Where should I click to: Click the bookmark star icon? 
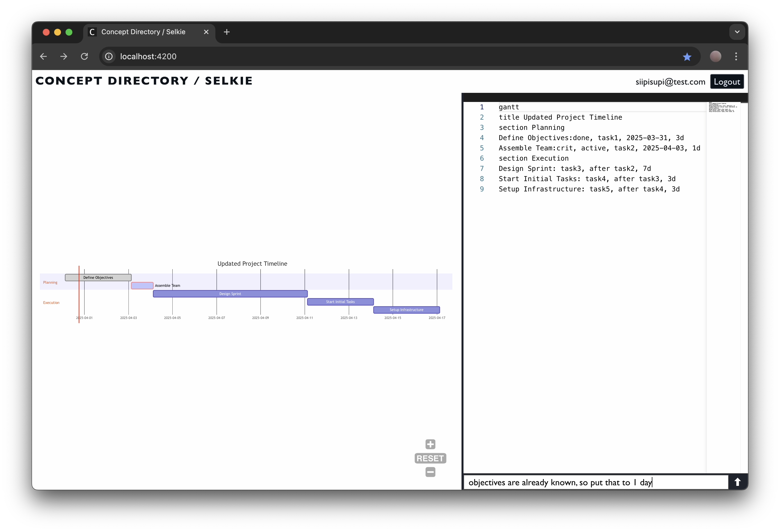[x=687, y=57]
